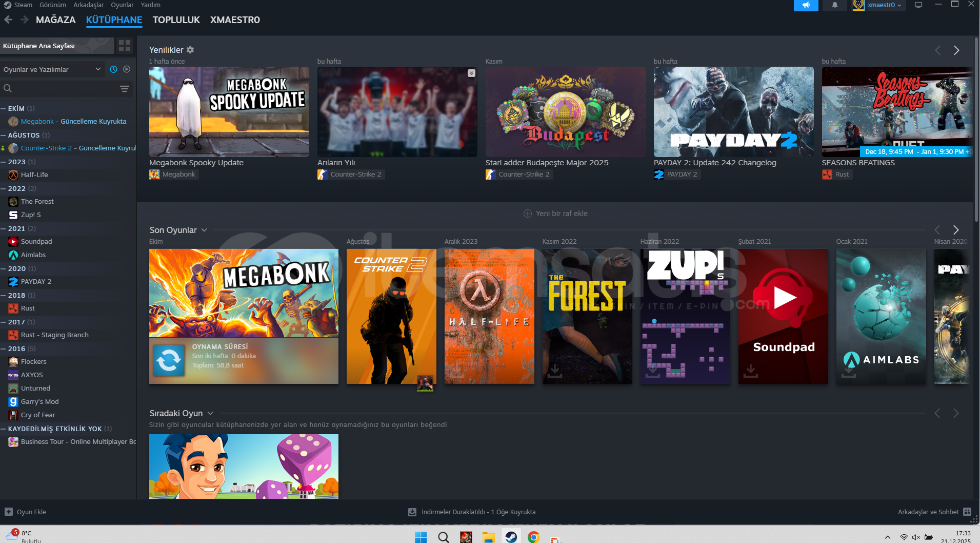Open the notifications bell

(835, 5)
